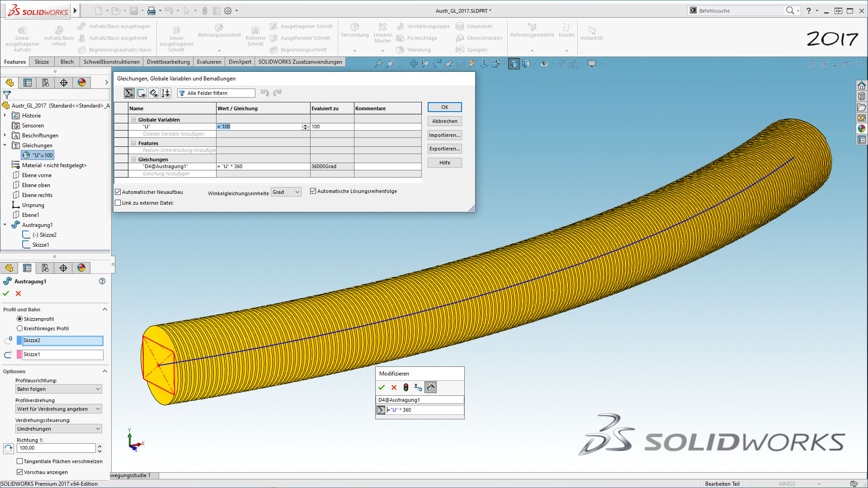This screenshot has width=868, height=488.
Task: Click the Exportieren... button
Action: click(x=445, y=149)
